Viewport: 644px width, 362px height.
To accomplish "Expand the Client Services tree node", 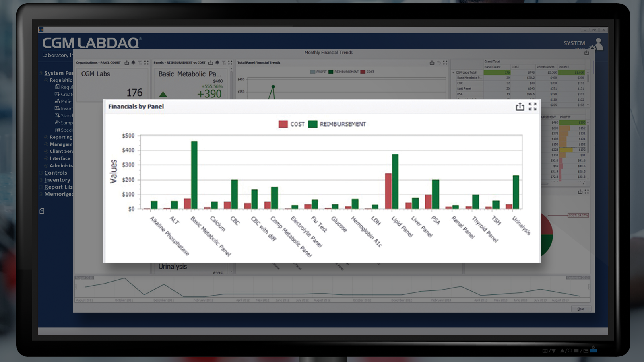I will 46,152.
